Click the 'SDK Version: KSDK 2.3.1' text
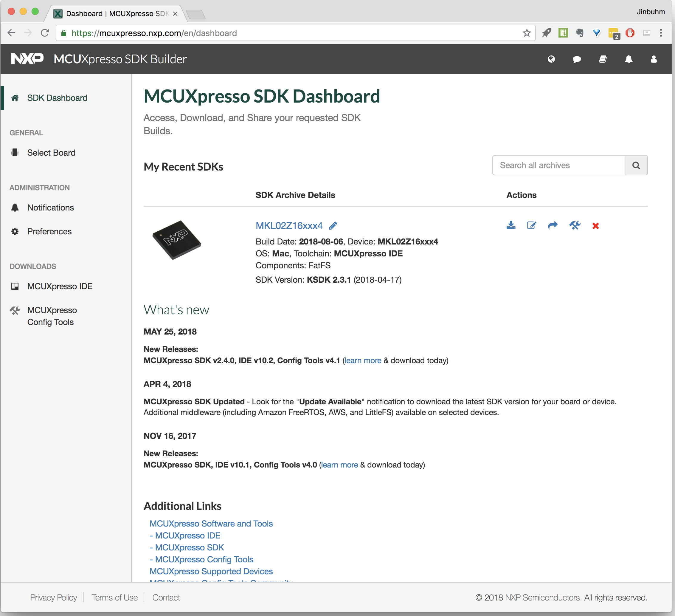The height and width of the screenshot is (616, 675). coord(328,280)
